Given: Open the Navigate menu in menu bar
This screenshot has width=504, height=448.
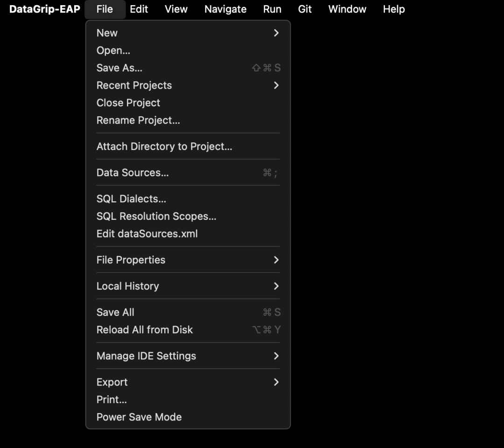Looking at the screenshot, I should (x=225, y=9).
